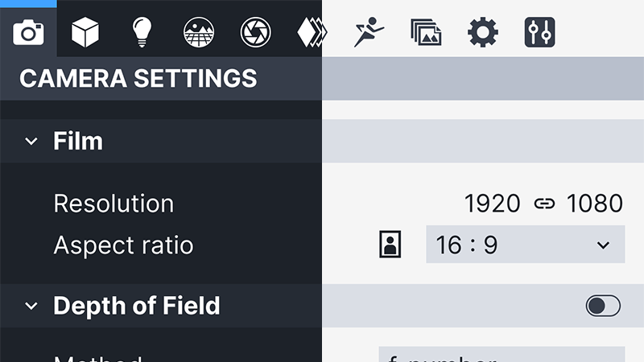Toggle the portrait orientation icon
Viewport: 644px width, 362px height.
(x=390, y=245)
